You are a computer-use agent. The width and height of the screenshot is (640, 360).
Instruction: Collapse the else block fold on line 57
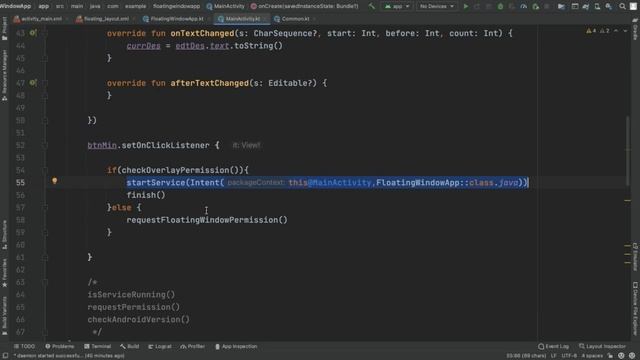(45, 208)
